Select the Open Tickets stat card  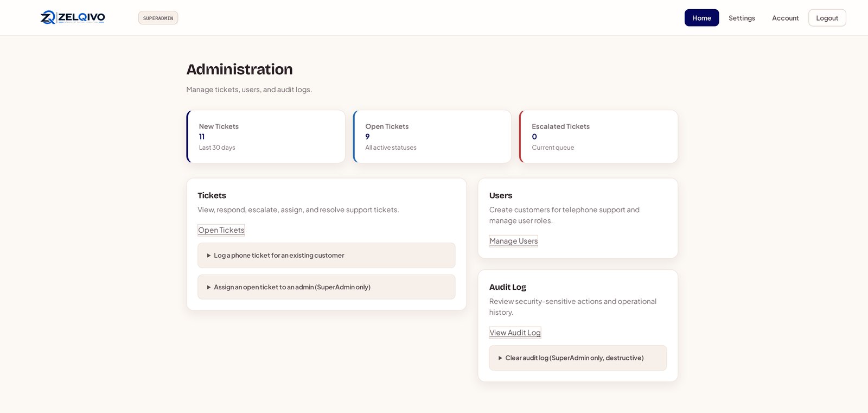click(x=432, y=137)
